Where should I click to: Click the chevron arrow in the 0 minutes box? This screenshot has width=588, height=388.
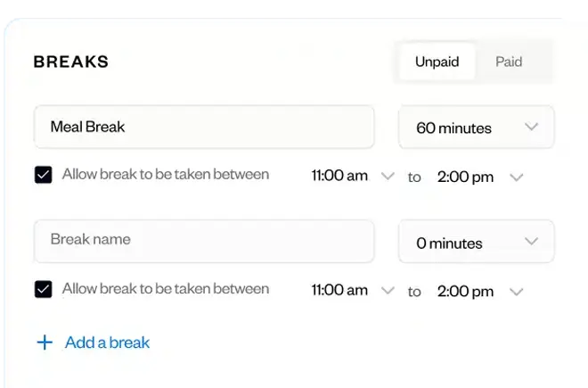(x=531, y=241)
